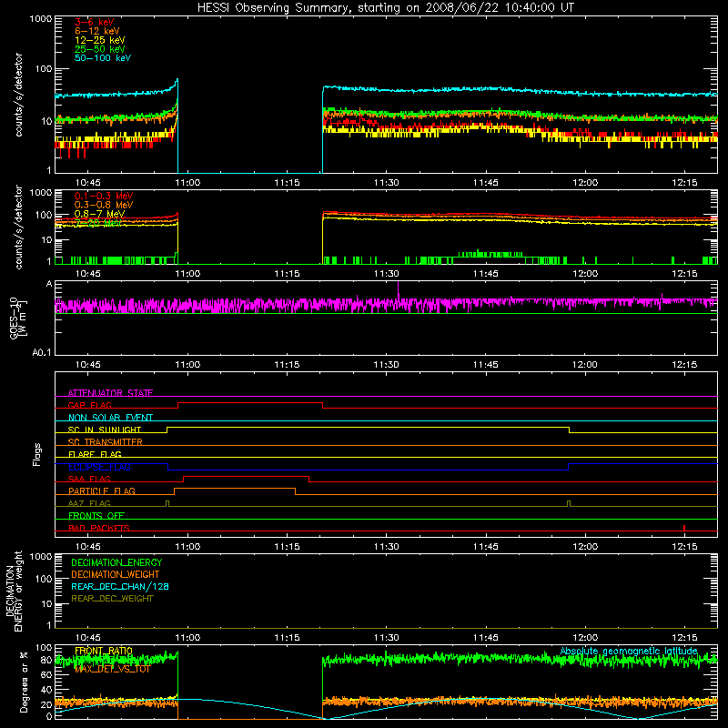This screenshot has height=728, width=728.
Task: Click the Degrees or % axis title
Action: tap(24, 682)
